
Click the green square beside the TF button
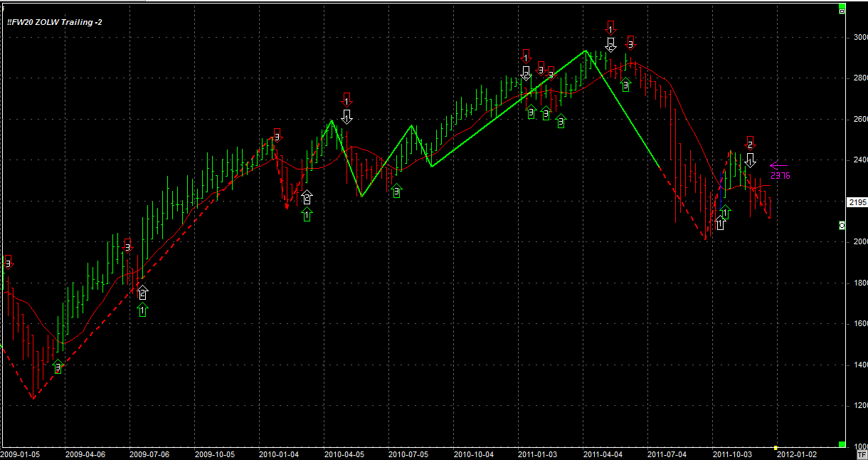click(842, 444)
